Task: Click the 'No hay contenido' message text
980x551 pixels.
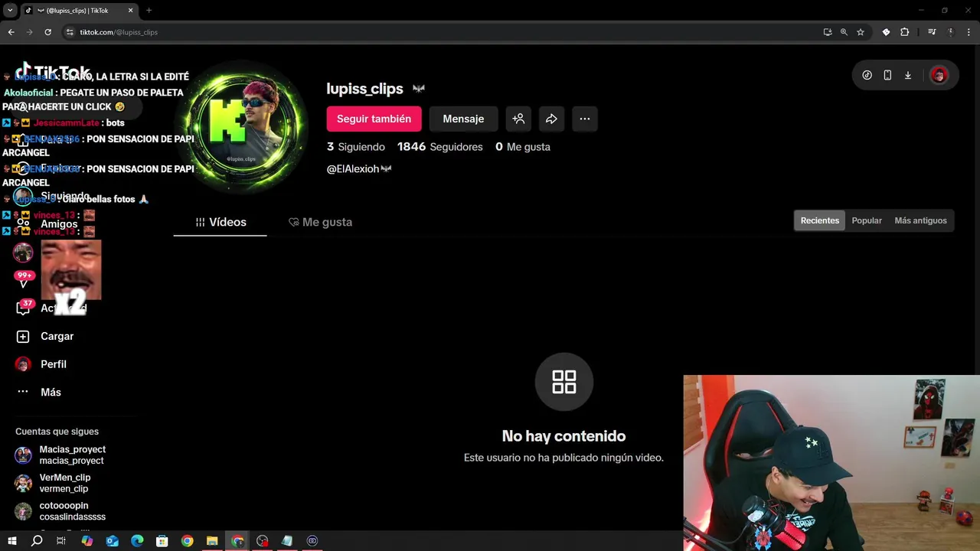Action: pos(563,436)
